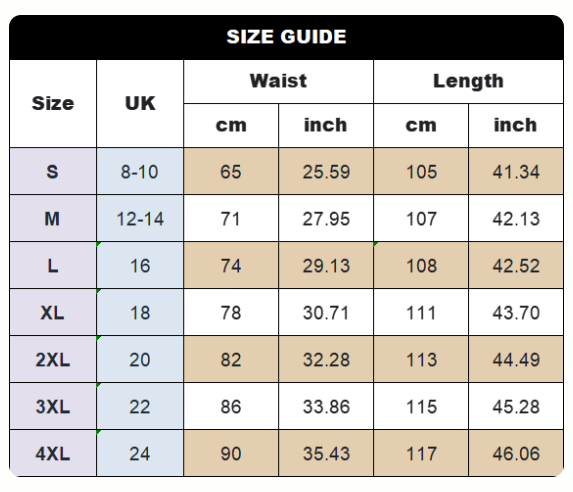Select the waist 90 cm cell
The height and width of the screenshot is (492, 573).
tap(231, 453)
